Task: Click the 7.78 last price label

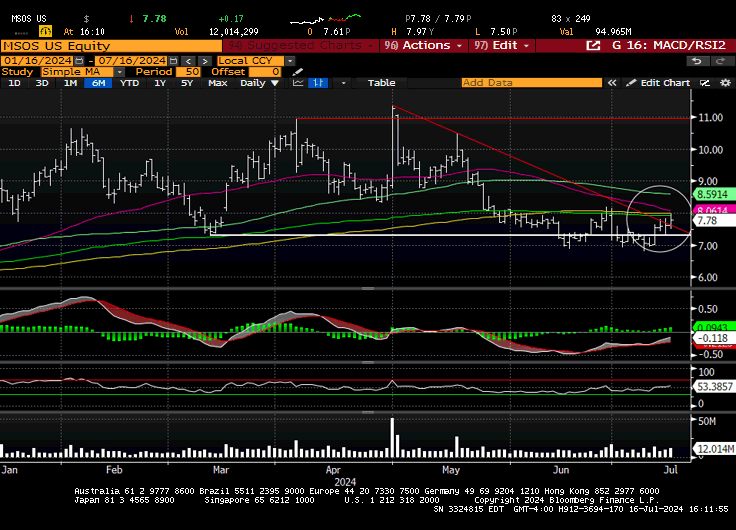Action: click(x=713, y=221)
